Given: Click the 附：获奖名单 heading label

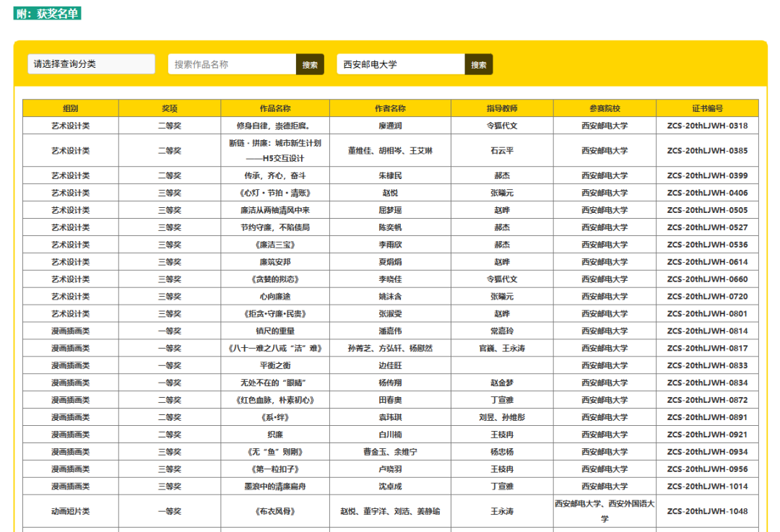Looking at the screenshot, I should [47, 14].
